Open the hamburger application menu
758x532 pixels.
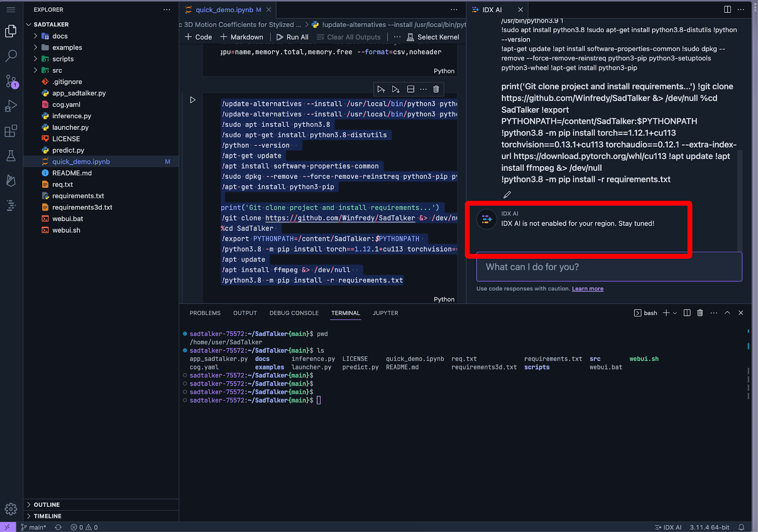click(x=11, y=9)
